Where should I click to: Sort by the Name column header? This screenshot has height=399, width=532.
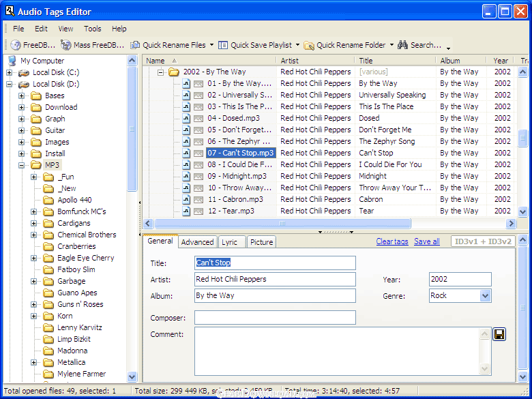tap(209, 61)
